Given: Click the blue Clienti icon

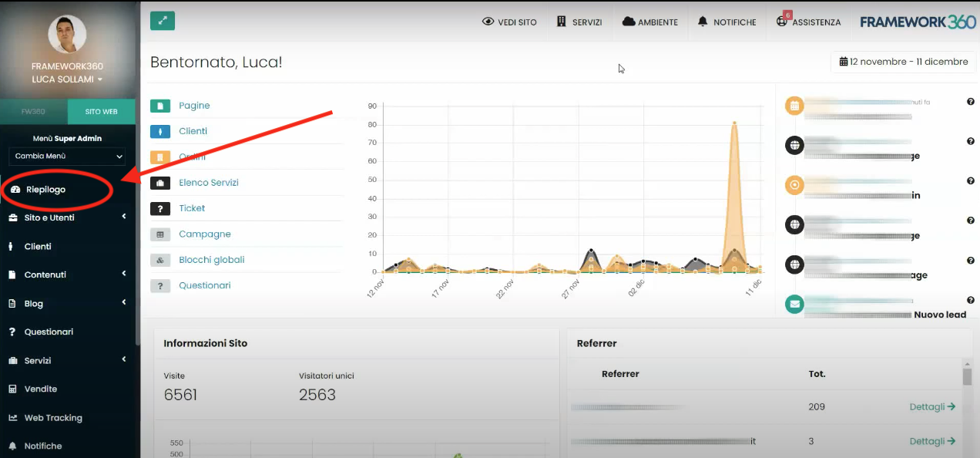Looking at the screenshot, I should point(160,131).
